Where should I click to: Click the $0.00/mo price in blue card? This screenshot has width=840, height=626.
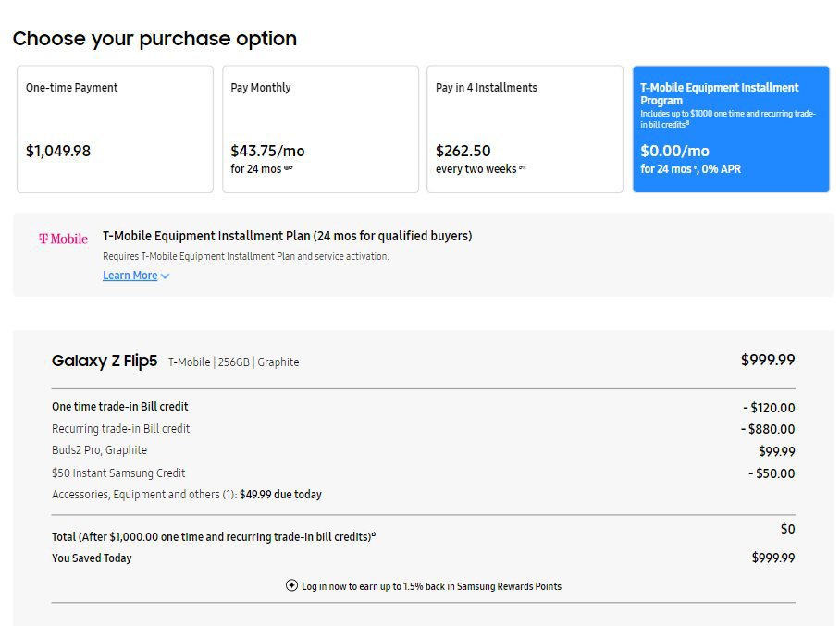(674, 151)
